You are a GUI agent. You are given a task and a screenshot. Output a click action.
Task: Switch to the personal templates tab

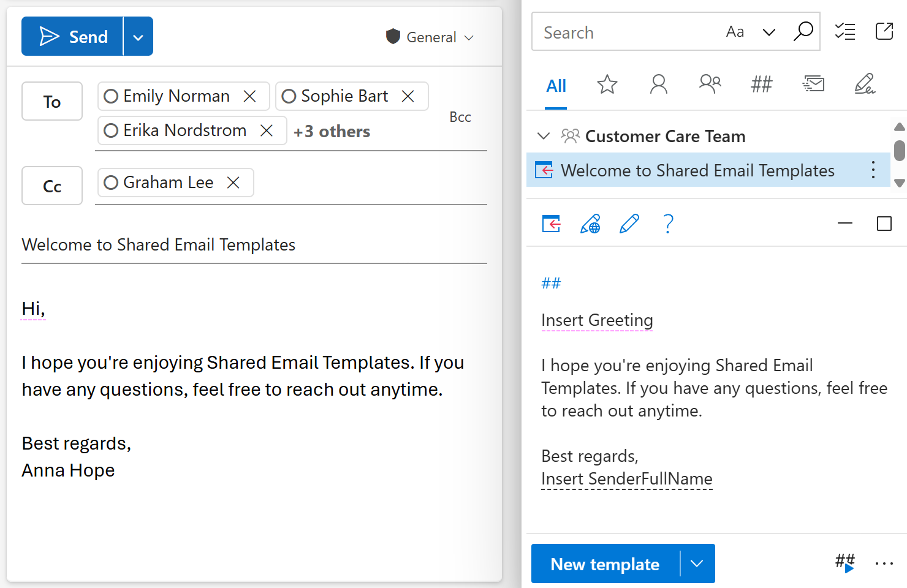pyautogui.click(x=659, y=84)
